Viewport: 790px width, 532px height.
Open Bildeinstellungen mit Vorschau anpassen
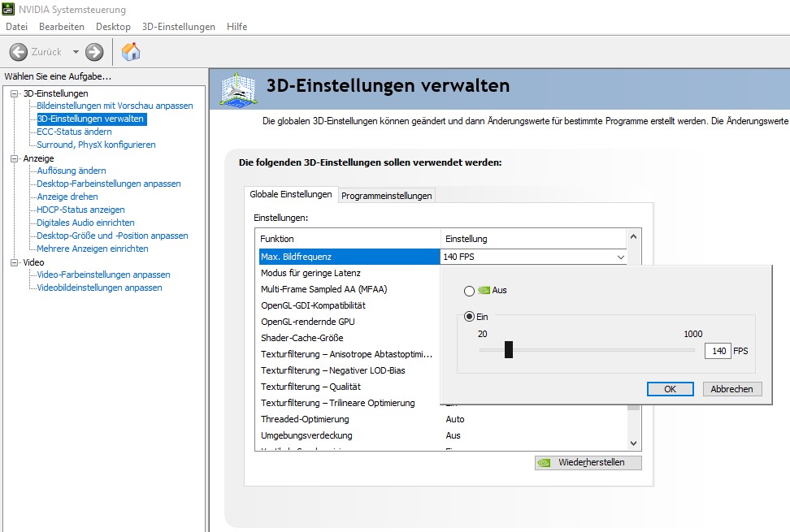pos(115,106)
